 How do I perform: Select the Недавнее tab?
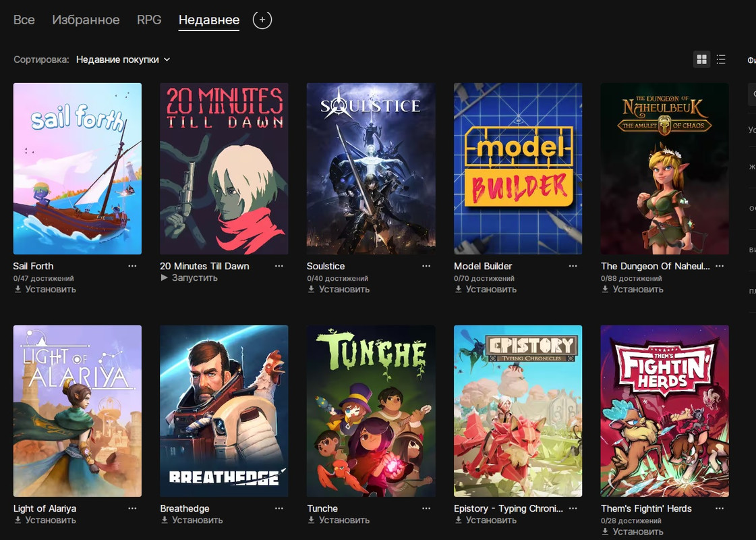pos(209,20)
